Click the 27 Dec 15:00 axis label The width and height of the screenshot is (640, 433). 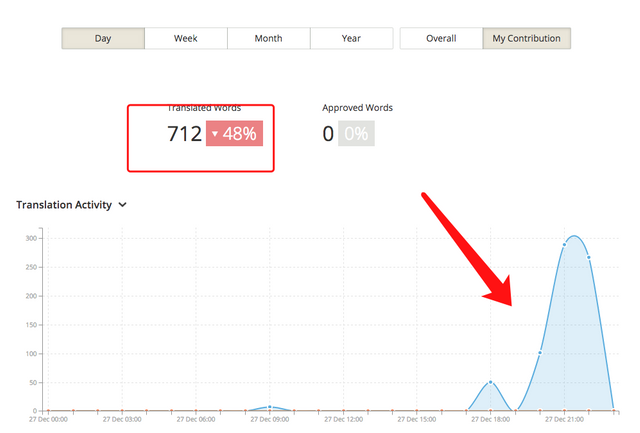417,420
